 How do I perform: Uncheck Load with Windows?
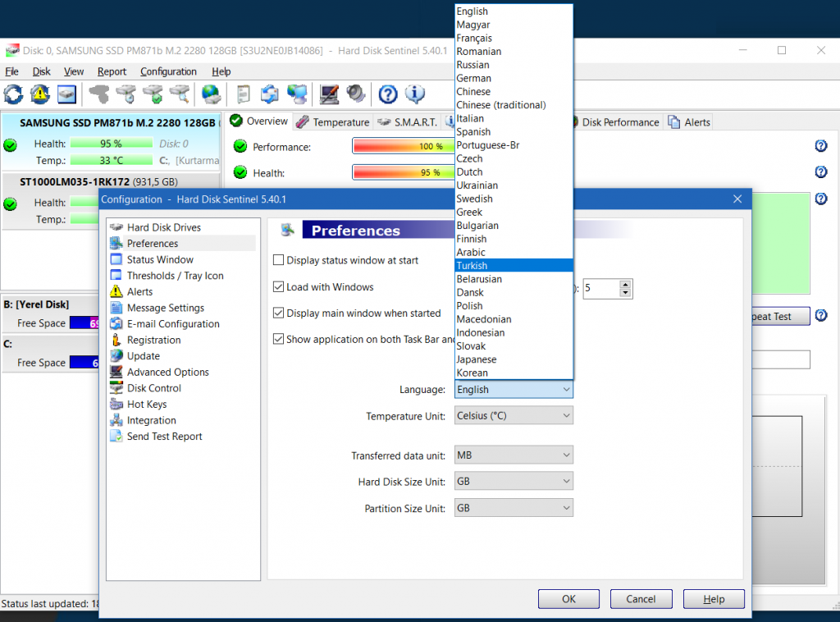(x=278, y=286)
